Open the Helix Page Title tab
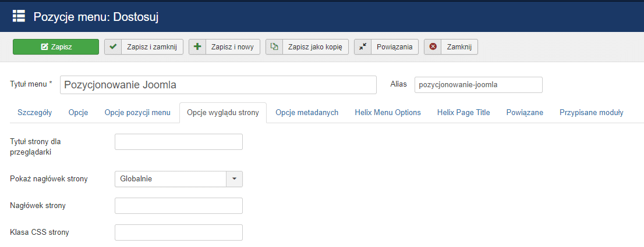Viewport: 644px width, 247px height. click(x=463, y=113)
